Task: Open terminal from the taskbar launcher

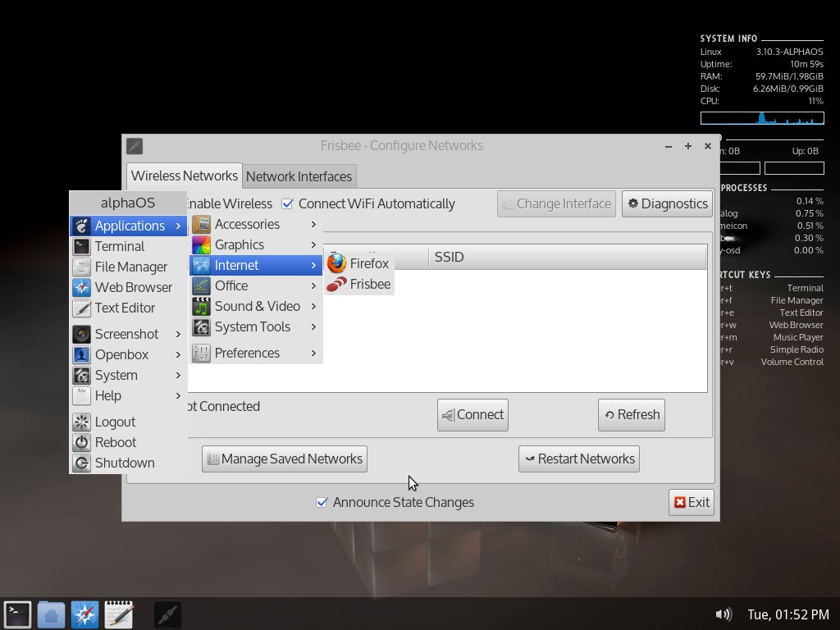Action: pos(18,614)
